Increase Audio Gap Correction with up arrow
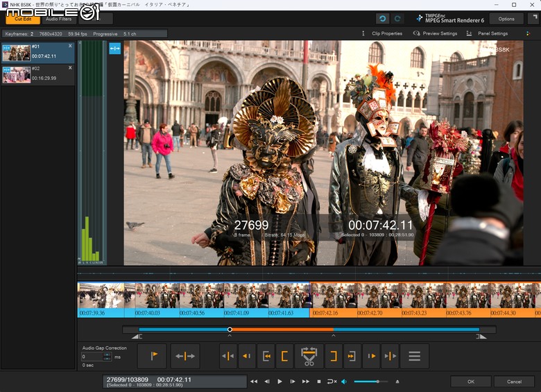This screenshot has height=392, width=541. (108, 355)
